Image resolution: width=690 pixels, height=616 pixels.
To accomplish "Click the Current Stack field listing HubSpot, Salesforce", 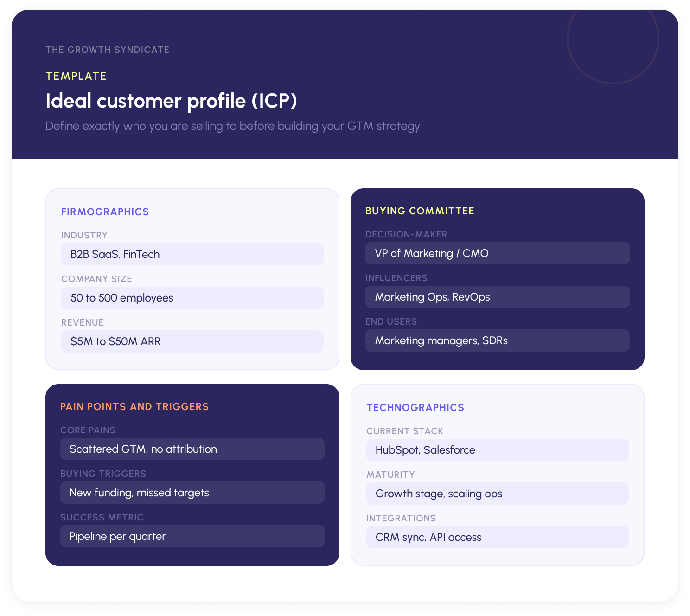I will click(497, 450).
